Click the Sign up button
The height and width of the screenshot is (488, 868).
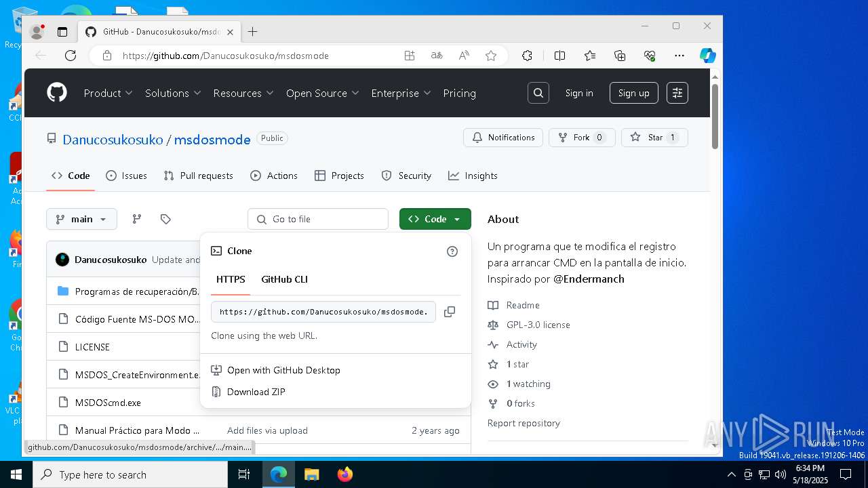click(x=633, y=93)
